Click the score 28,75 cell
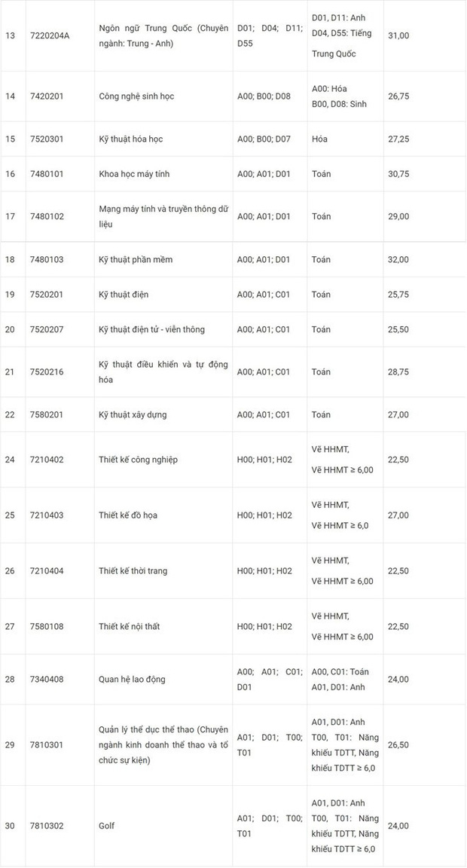The image size is (467, 868). tap(398, 372)
